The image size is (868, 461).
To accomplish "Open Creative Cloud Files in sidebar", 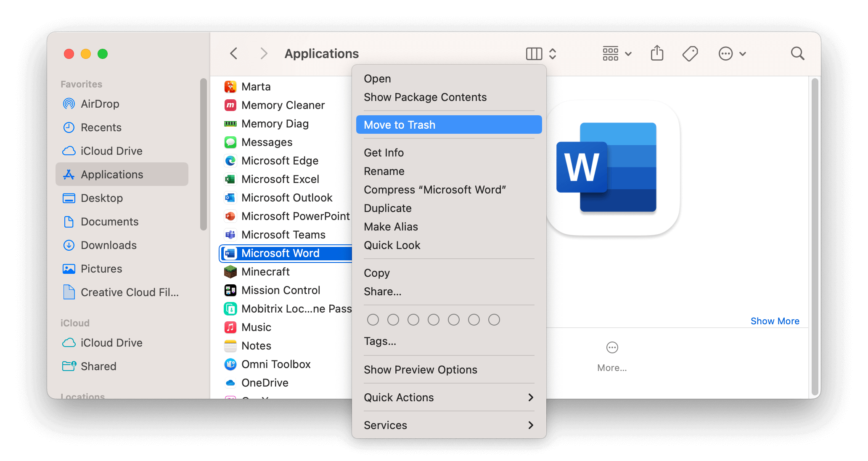I will [x=122, y=292].
